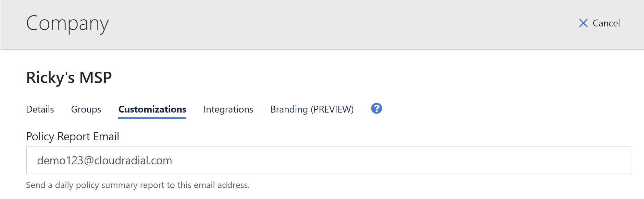
Task: Click the Company page title
Action: [67, 24]
